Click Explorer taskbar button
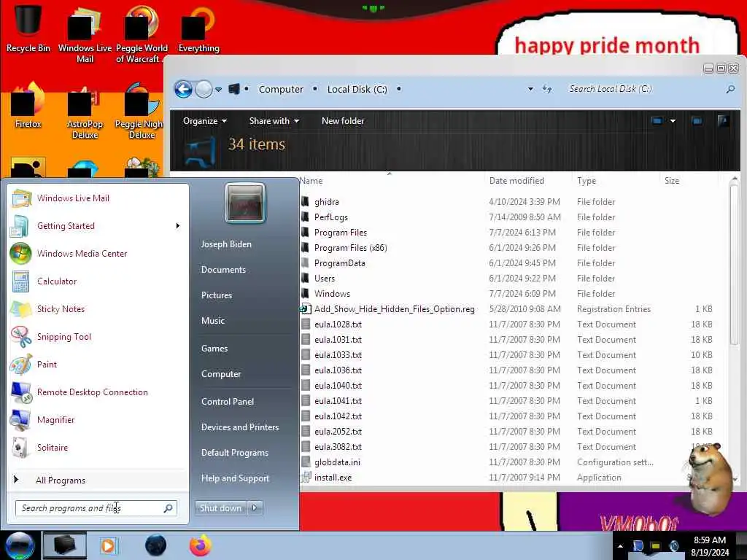Image resolution: width=747 pixels, height=560 pixels. (x=65, y=545)
